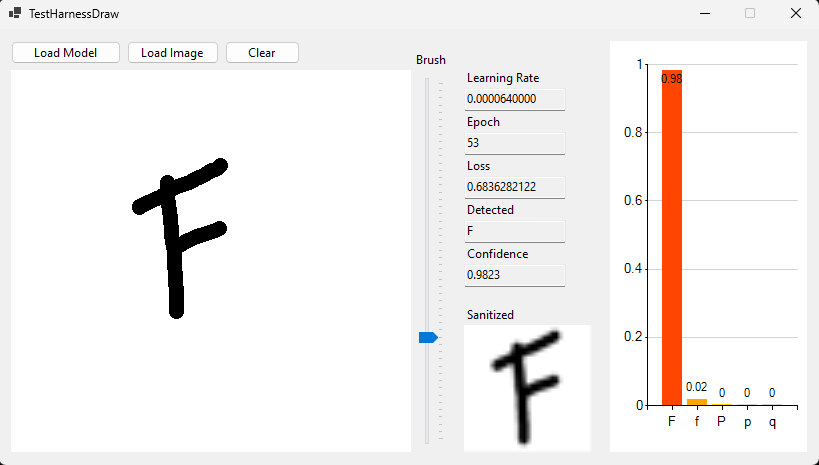This screenshot has width=819, height=465.
Task: Click the 'Detected' label
Action: 490,210
